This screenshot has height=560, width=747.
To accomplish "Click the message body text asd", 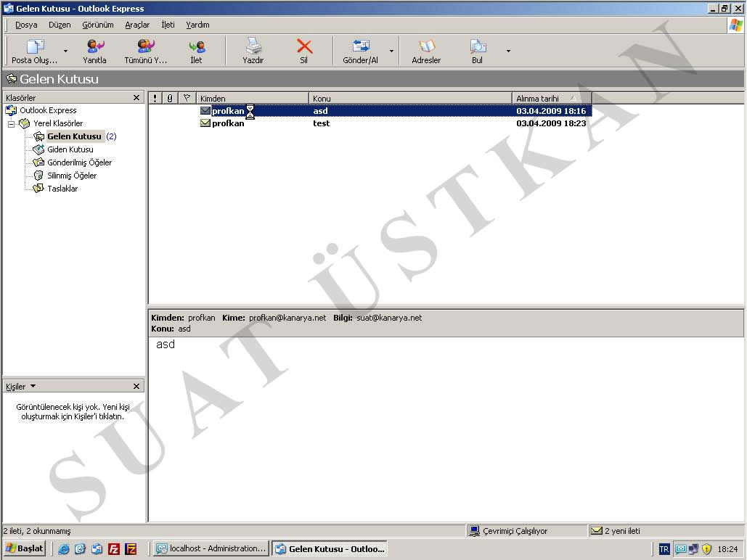I will [x=166, y=345].
